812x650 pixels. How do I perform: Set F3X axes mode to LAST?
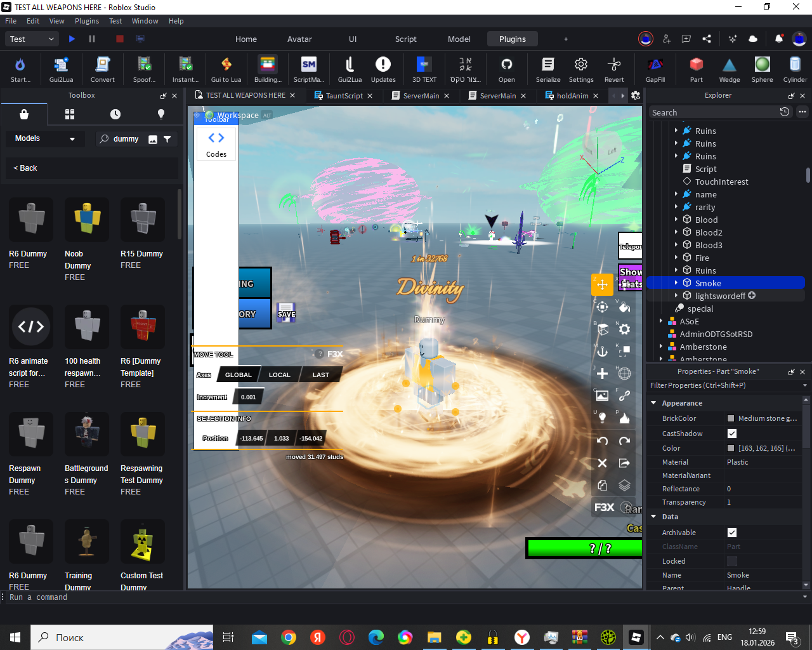click(x=321, y=375)
